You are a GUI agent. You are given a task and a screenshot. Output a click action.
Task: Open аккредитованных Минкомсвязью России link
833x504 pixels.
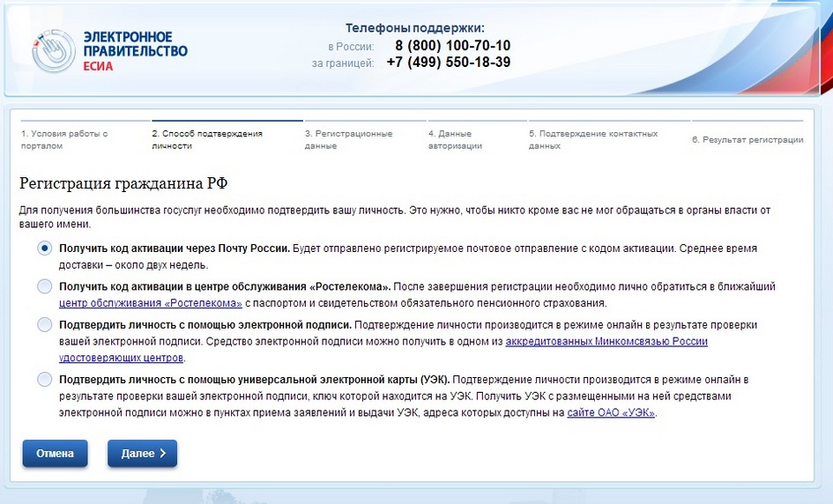[606, 342]
